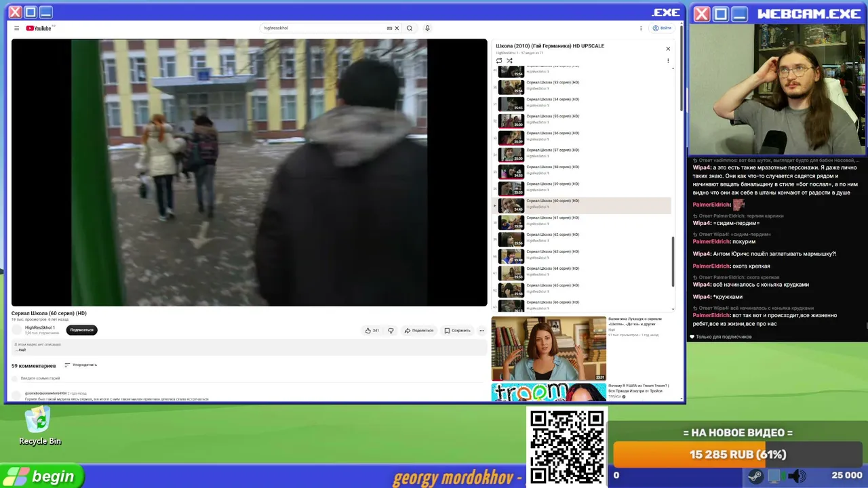Screen dimensions: 868x488
Task: Click the comment input field
Action: coord(251,378)
